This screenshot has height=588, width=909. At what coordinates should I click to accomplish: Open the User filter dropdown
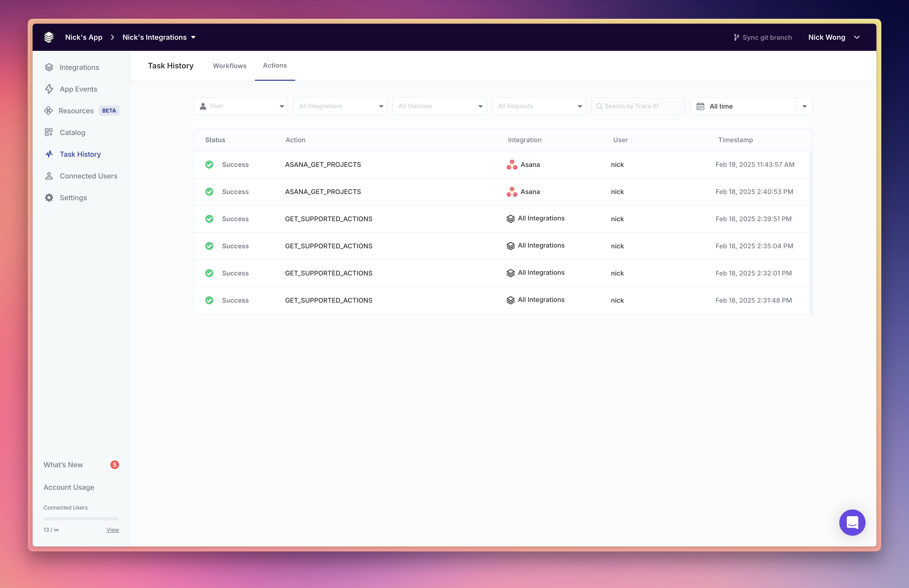point(241,106)
